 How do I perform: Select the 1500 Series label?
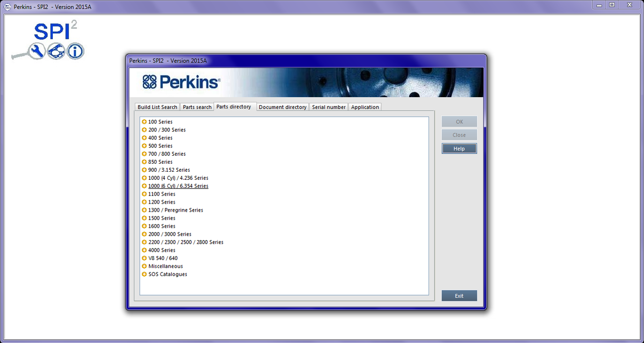pos(162,219)
